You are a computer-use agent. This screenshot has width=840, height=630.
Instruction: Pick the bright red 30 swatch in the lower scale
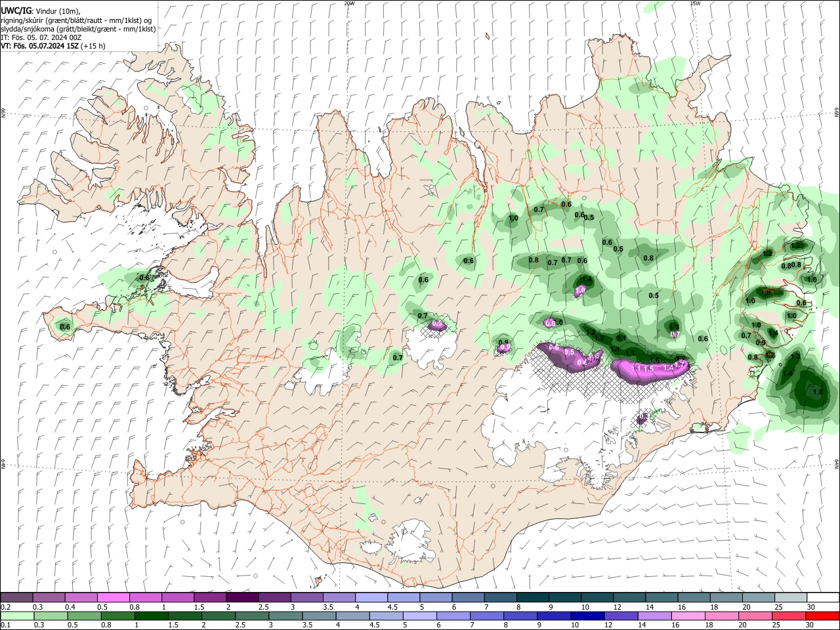(822, 616)
